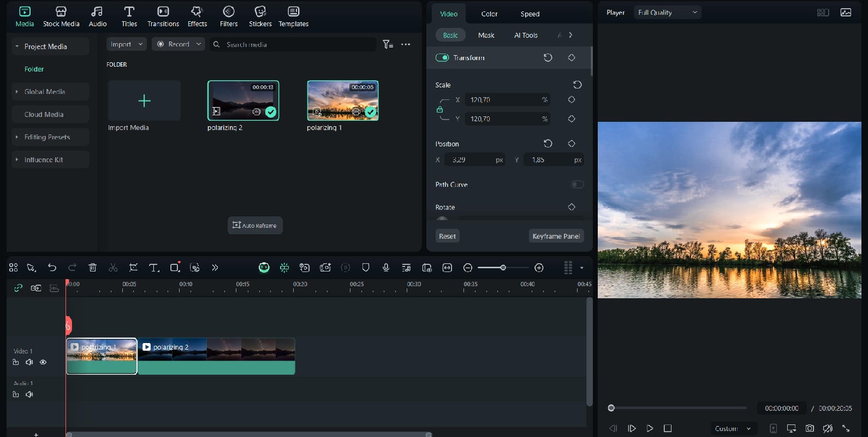Click the player progress slider
This screenshot has height=437, width=868.
point(677,408)
